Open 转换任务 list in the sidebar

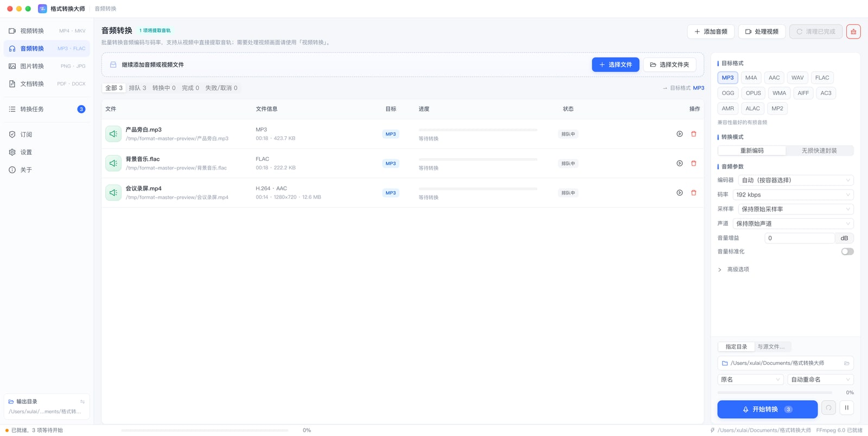(x=47, y=109)
